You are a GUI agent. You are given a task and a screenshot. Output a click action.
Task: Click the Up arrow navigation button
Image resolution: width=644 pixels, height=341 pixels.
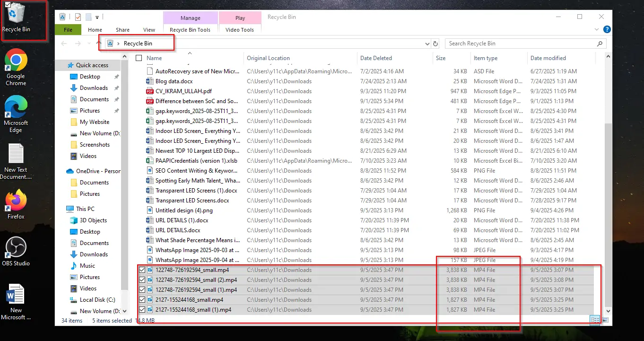pyautogui.click(x=98, y=44)
